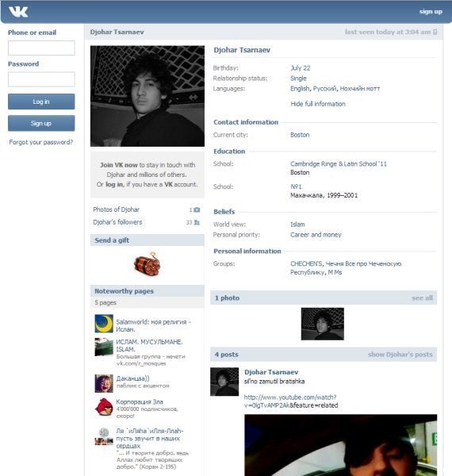Open the small photo thumbnail under 1 photo
Image resolution: width=452 pixels, height=476 pixels.
(323, 324)
